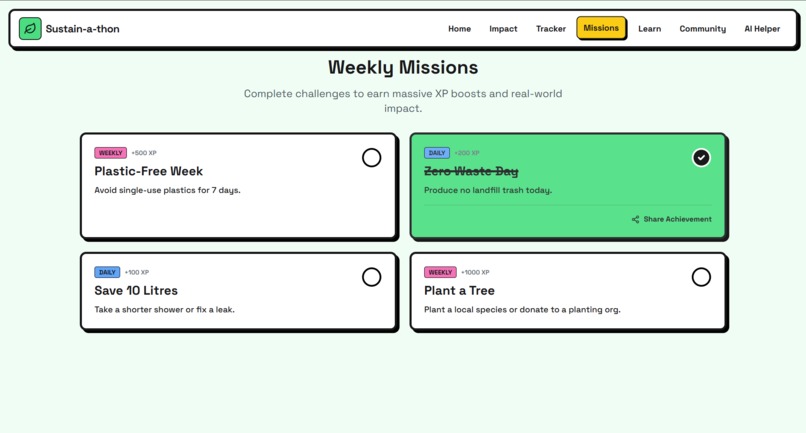Click the Plant a Tree heading
This screenshot has width=806, height=433.
click(459, 291)
